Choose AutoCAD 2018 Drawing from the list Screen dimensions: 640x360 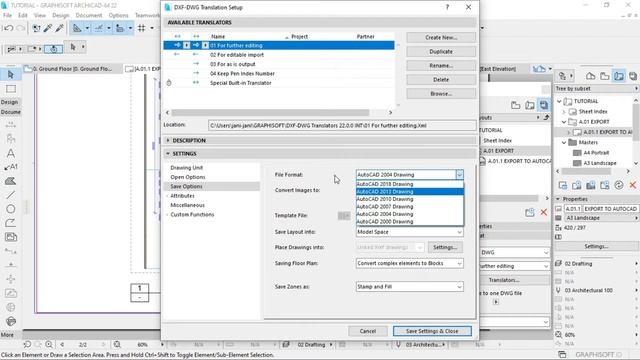pos(410,184)
